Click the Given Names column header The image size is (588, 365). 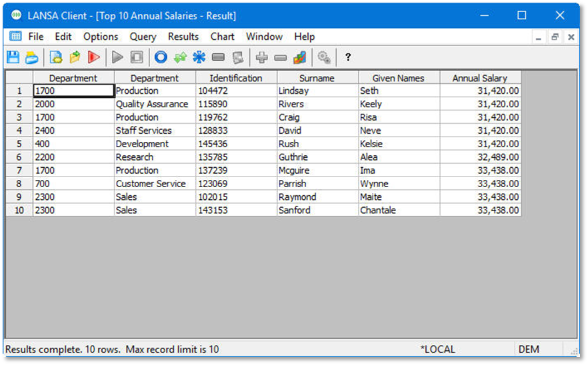coord(399,78)
